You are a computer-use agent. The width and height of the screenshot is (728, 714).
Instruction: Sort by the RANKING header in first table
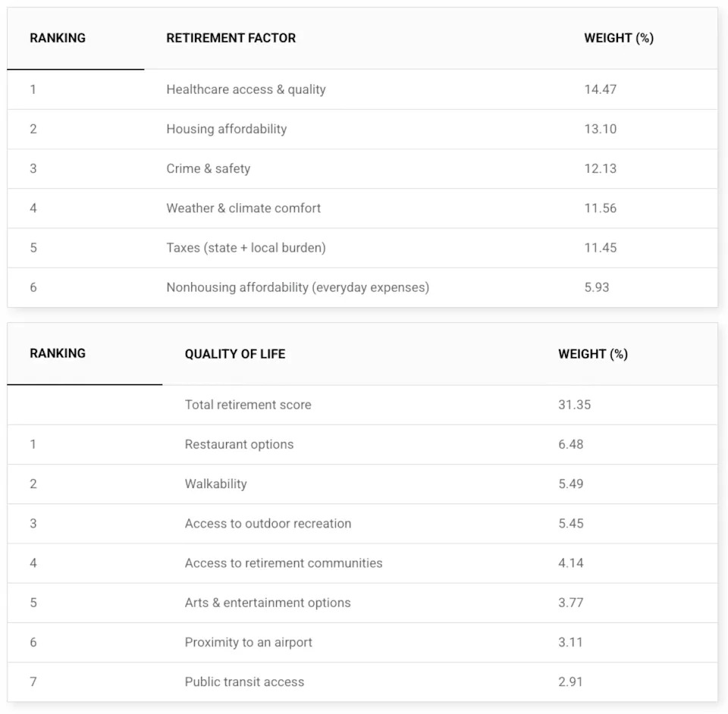point(58,38)
